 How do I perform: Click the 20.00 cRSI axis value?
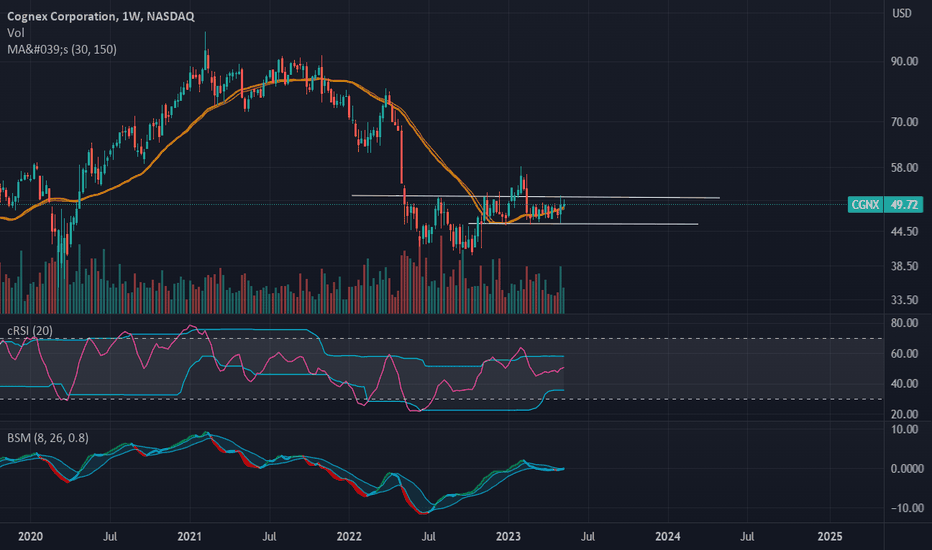(x=904, y=414)
